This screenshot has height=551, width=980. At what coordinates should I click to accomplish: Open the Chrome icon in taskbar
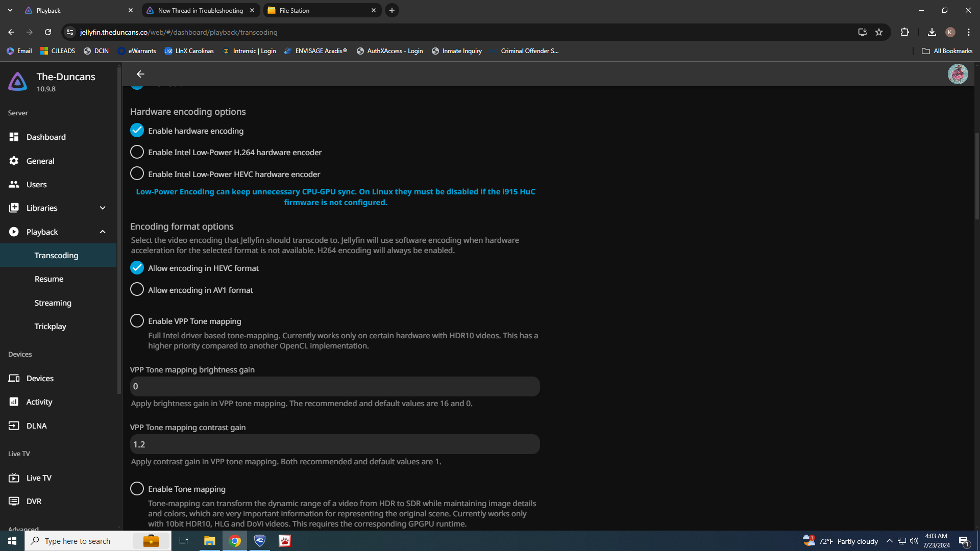pos(235,541)
